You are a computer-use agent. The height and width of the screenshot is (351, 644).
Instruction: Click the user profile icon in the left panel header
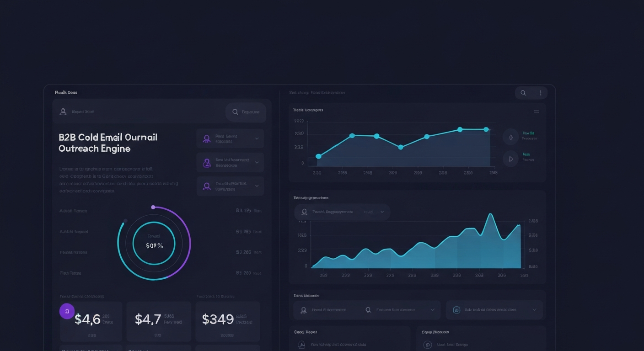pyautogui.click(x=63, y=112)
